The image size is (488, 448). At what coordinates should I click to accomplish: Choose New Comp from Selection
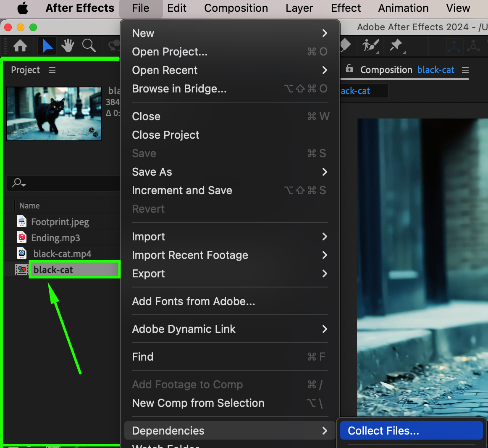point(230,403)
